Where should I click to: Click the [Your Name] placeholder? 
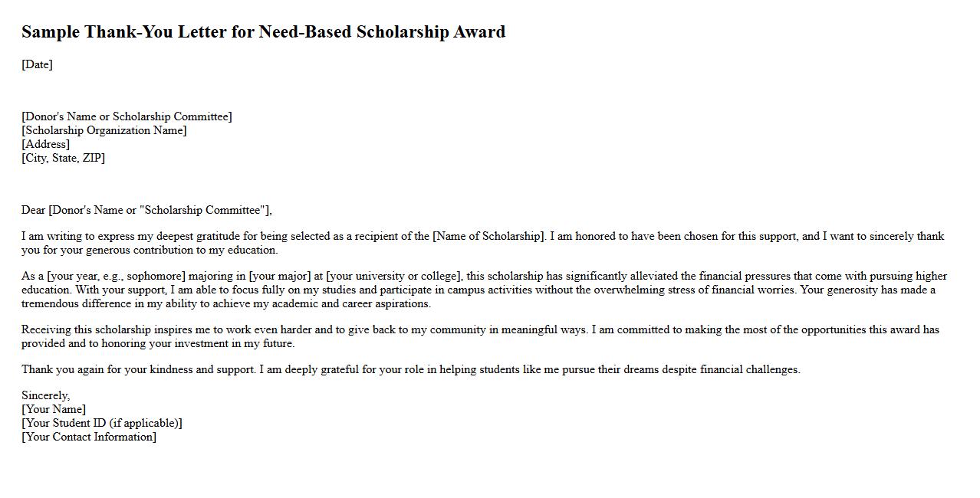click(54, 409)
